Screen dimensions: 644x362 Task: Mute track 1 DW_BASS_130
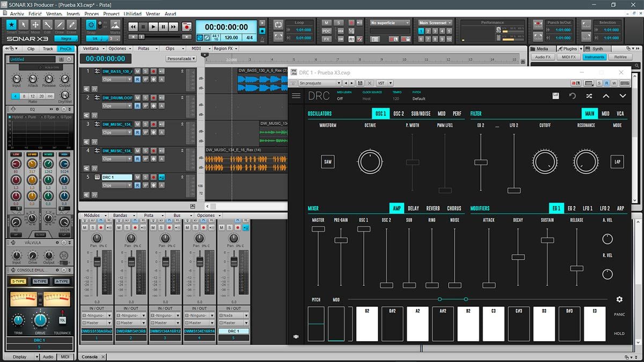pos(137,71)
